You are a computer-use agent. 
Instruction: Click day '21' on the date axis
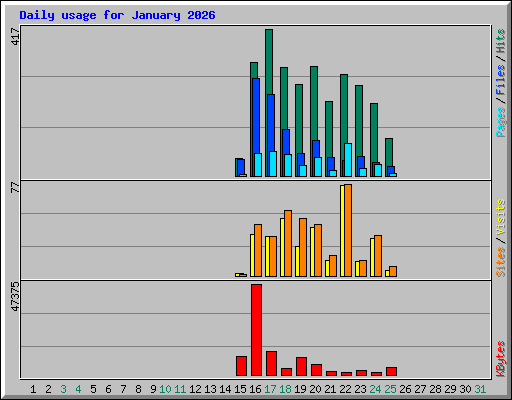(x=330, y=389)
